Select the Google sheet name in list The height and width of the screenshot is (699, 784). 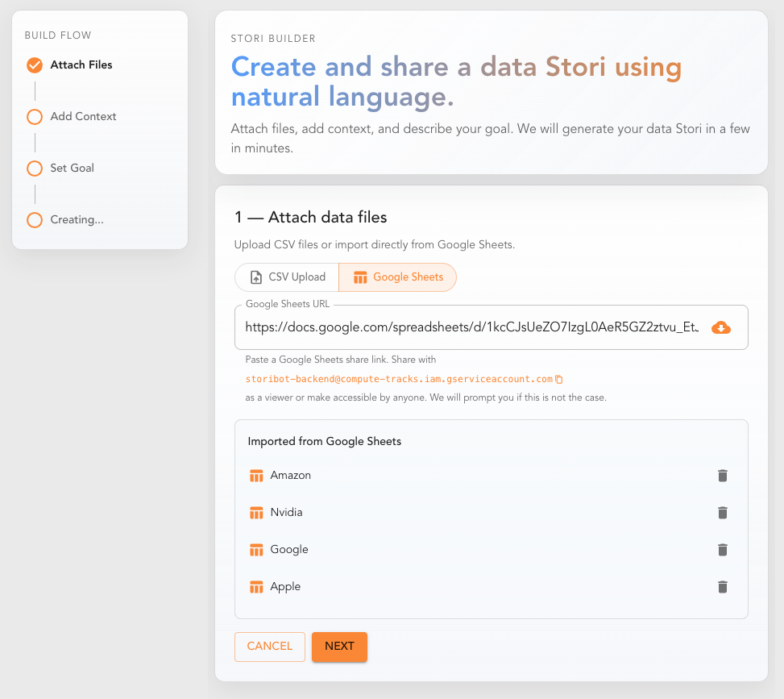point(289,549)
